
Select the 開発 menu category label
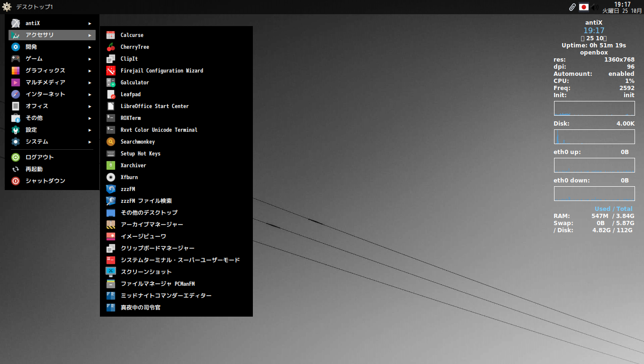click(31, 47)
